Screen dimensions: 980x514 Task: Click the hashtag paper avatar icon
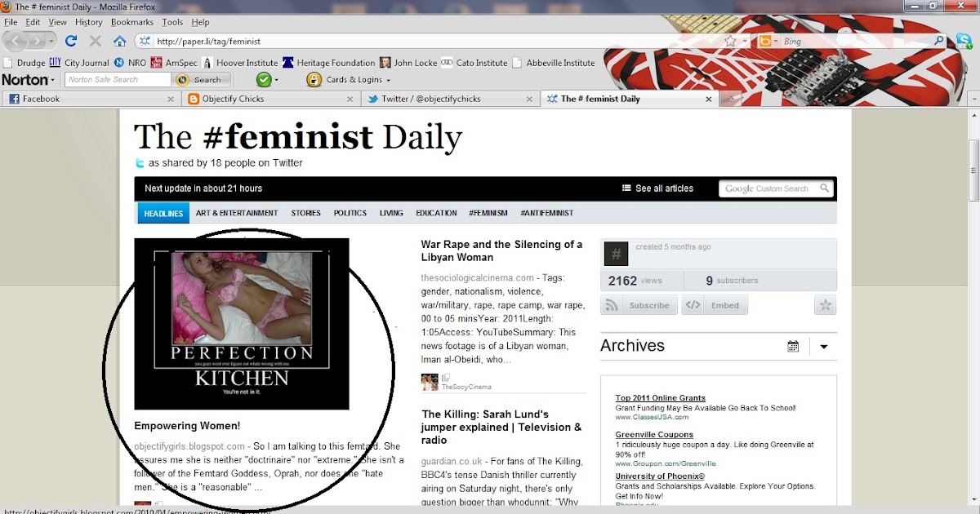pos(616,254)
